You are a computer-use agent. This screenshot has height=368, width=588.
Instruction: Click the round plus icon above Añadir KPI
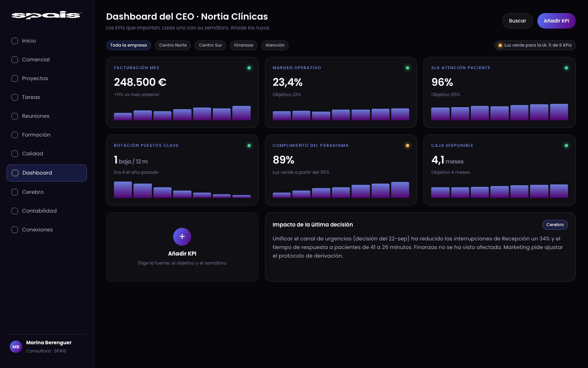click(x=182, y=237)
